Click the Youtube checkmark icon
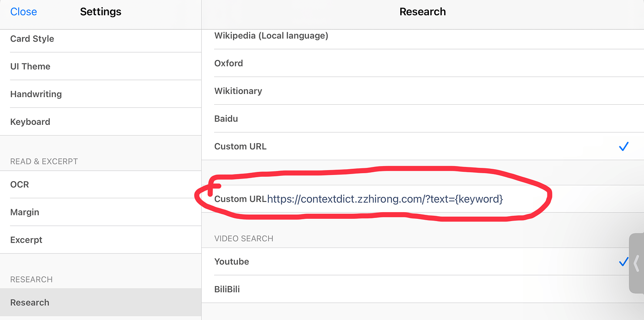644x320 pixels. [x=623, y=262]
